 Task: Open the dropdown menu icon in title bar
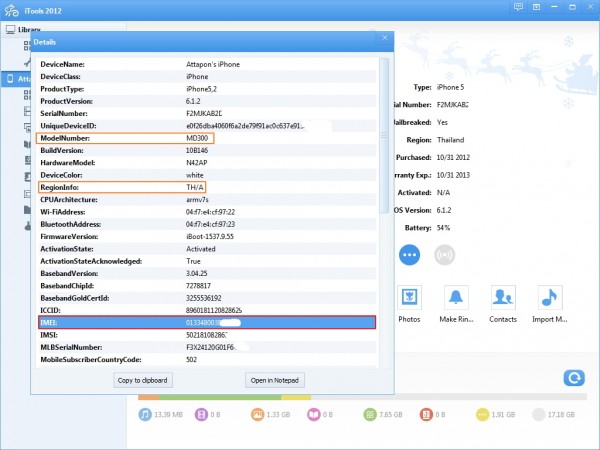tap(536, 7)
